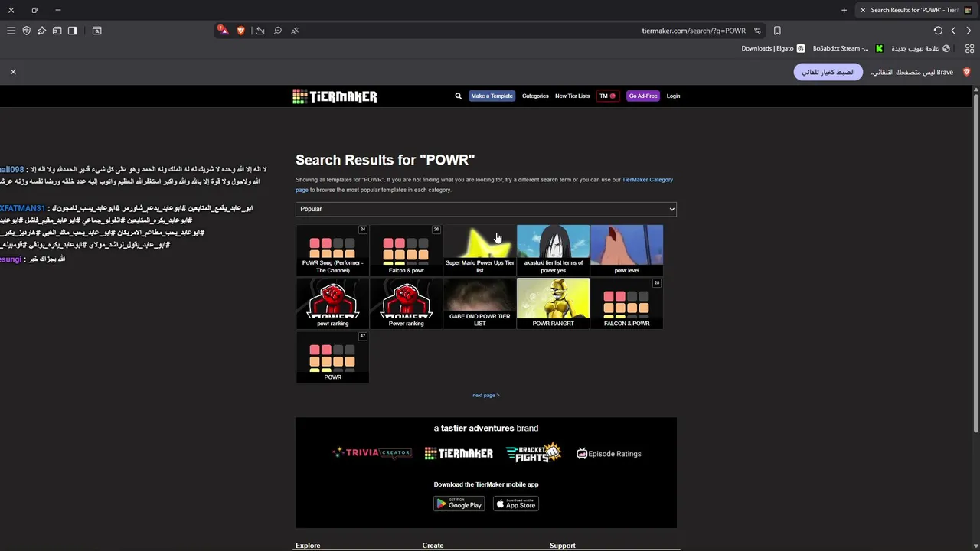Open New Tier Lists menu item
The width and height of the screenshot is (980, 551).
pos(572,96)
